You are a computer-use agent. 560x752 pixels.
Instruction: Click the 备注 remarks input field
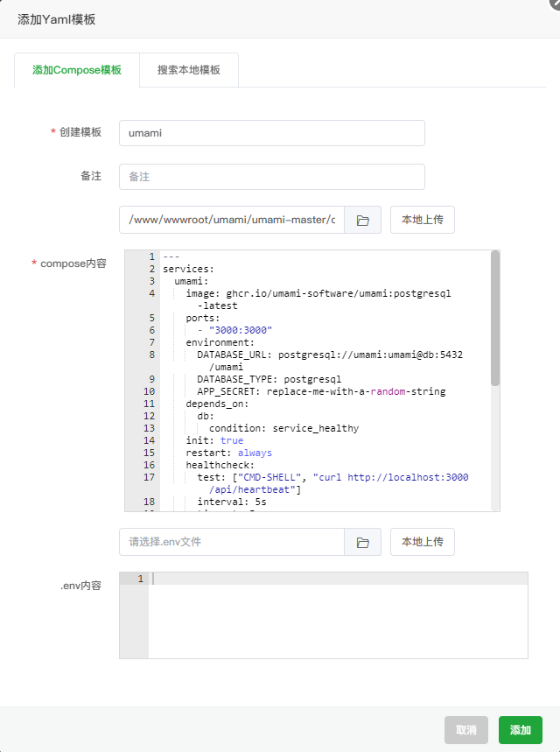point(271,177)
